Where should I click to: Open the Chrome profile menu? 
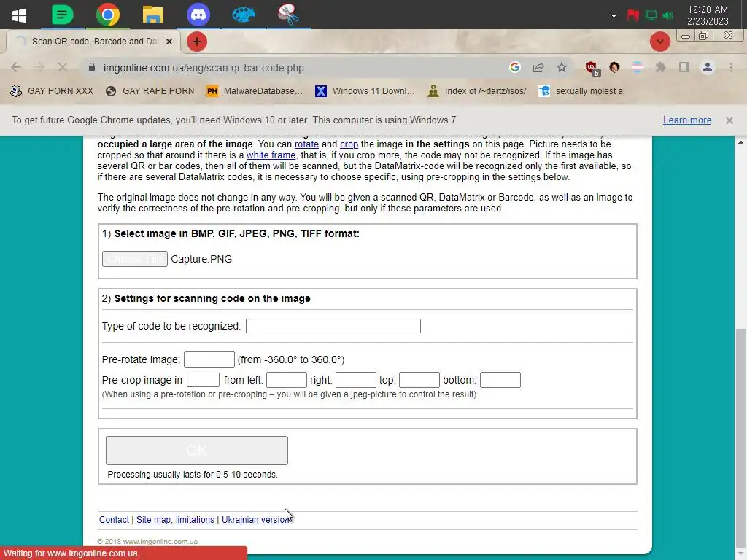tap(708, 68)
